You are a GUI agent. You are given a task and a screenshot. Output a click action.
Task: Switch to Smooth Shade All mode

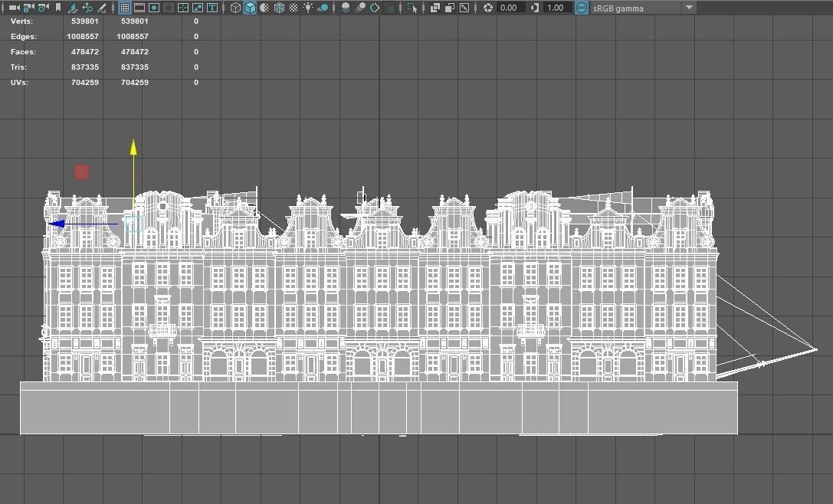[250, 8]
